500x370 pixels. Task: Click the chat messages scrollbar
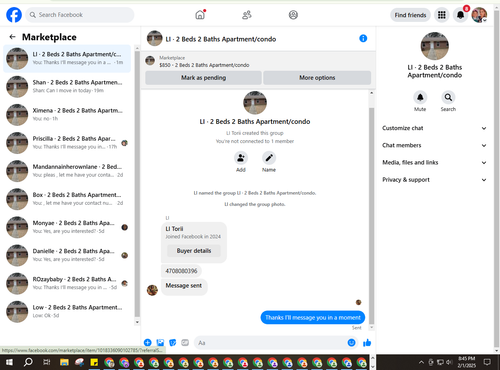tap(372, 215)
